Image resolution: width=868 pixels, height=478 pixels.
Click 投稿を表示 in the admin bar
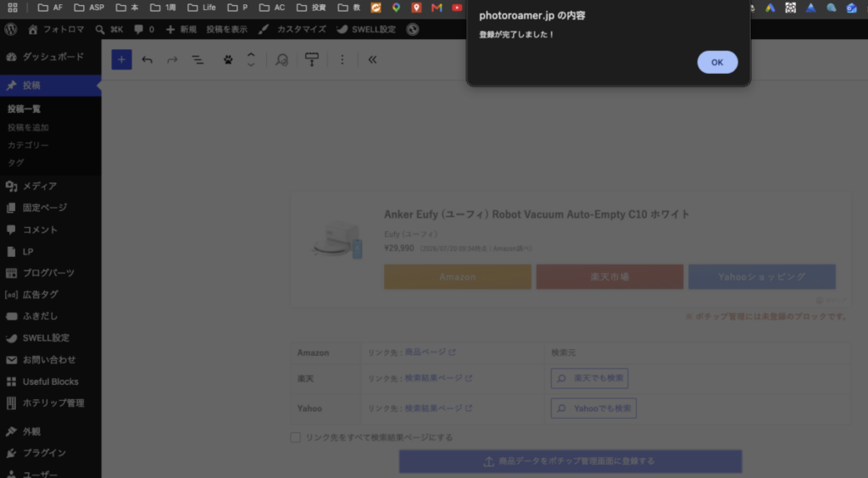(x=227, y=30)
